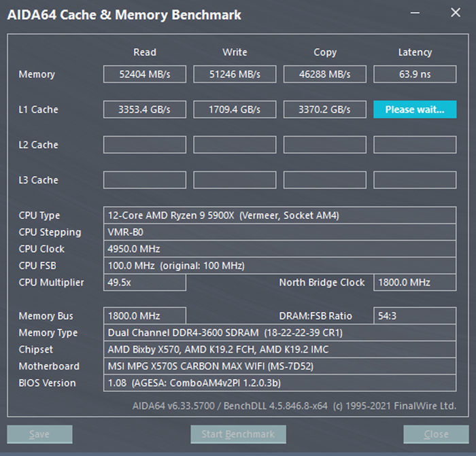Click the highlighted 'Please wait...' L1 latency cell
476x456 pixels.
coord(415,109)
